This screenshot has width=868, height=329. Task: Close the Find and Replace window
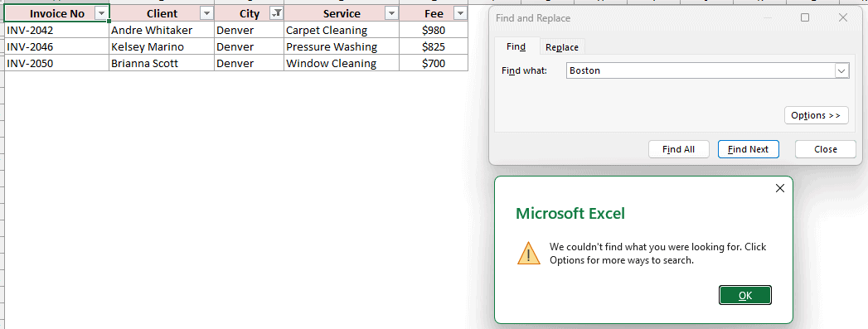pyautogui.click(x=843, y=17)
